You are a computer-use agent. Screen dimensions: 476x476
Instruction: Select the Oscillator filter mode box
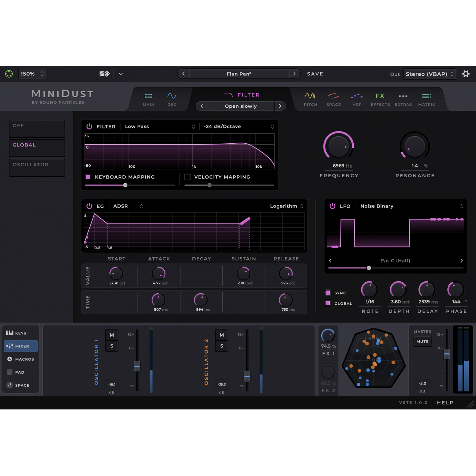[37, 168]
